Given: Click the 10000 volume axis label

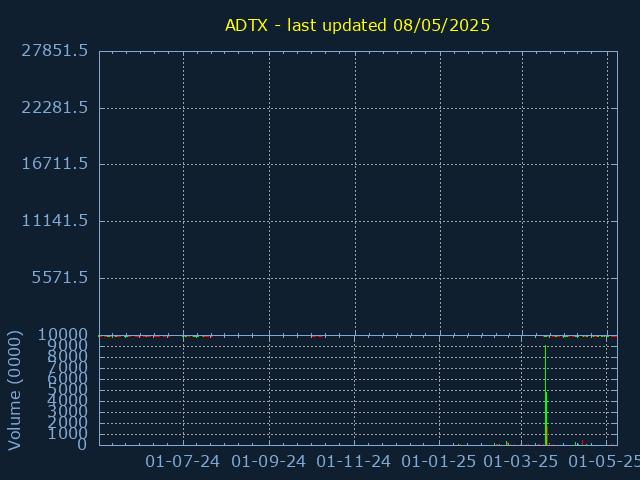Looking at the screenshot, I should tap(63, 335).
